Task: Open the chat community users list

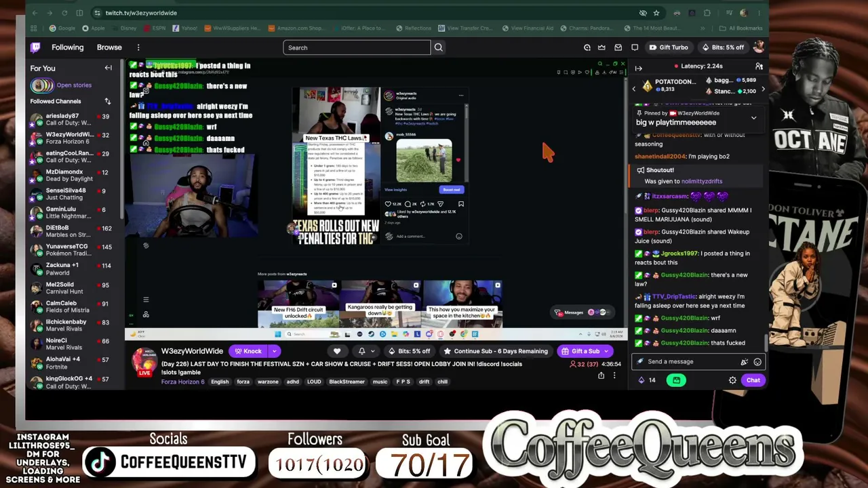Action: 759,66
